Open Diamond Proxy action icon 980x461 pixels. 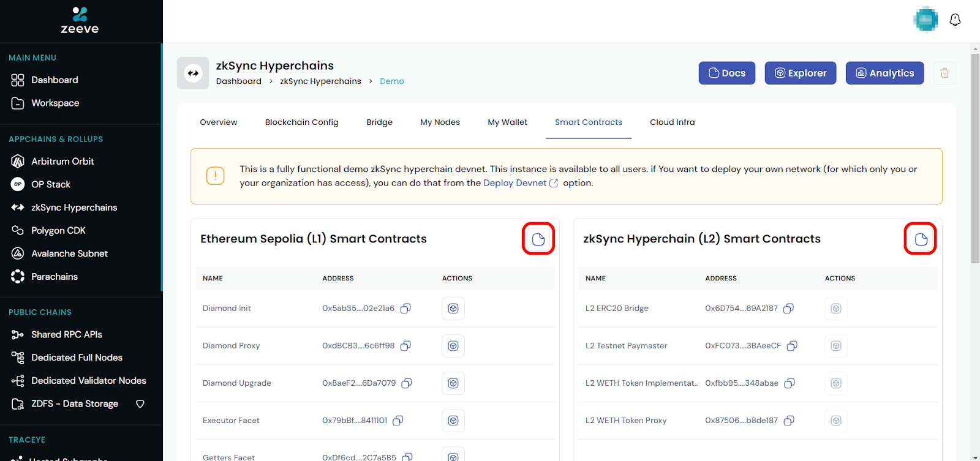(x=453, y=346)
